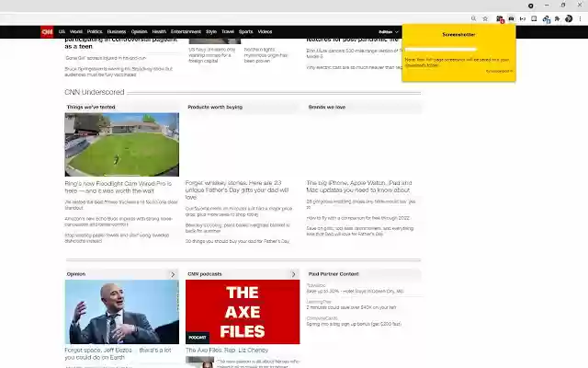Viewport: 588px width, 368px height.
Task: Open 'Forget space, Jeff Bezos' opinion headline
Action: tap(118, 353)
